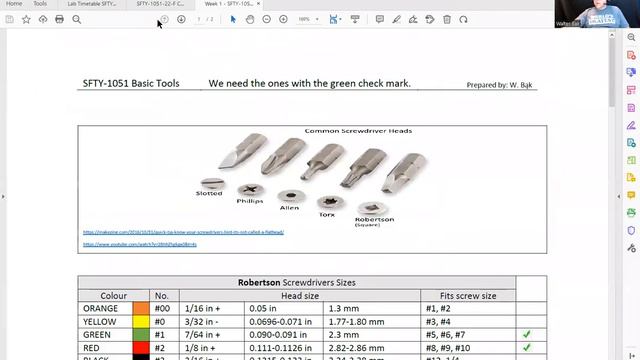Print the document with the printer icon

pos(60,19)
